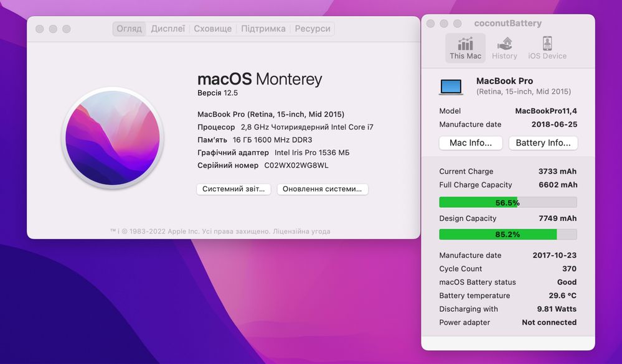
Task: Click MacBook Pro (Retina, 15-inch, Mid 2015) in About window
Action: (x=271, y=114)
